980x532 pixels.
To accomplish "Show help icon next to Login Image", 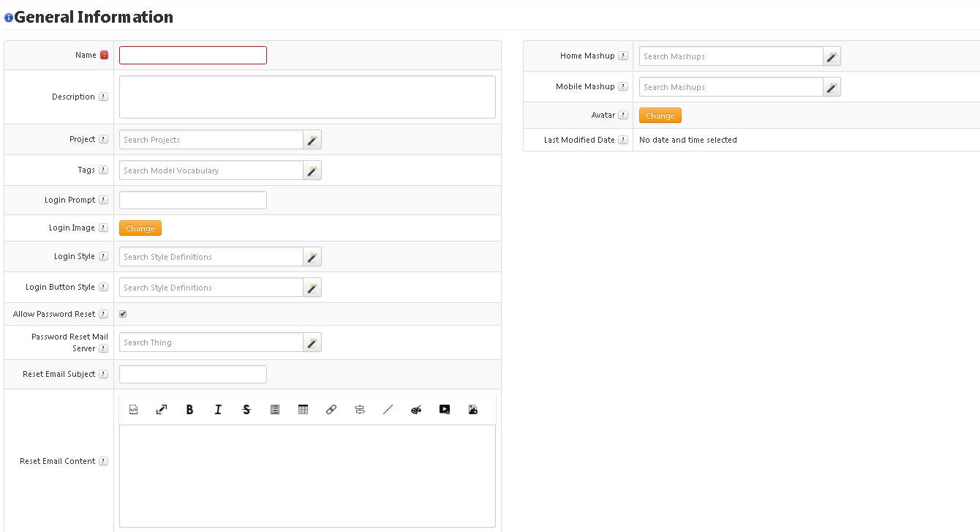I will pyautogui.click(x=104, y=228).
